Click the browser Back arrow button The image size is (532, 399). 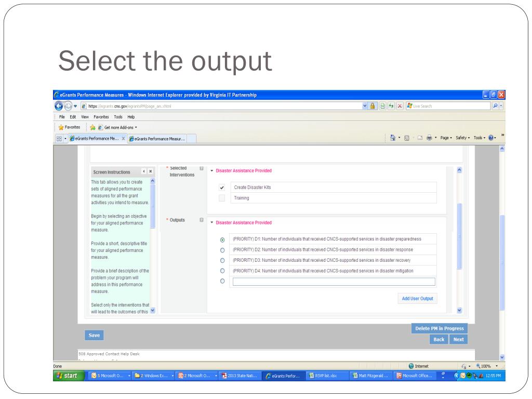[x=59, y=106]
